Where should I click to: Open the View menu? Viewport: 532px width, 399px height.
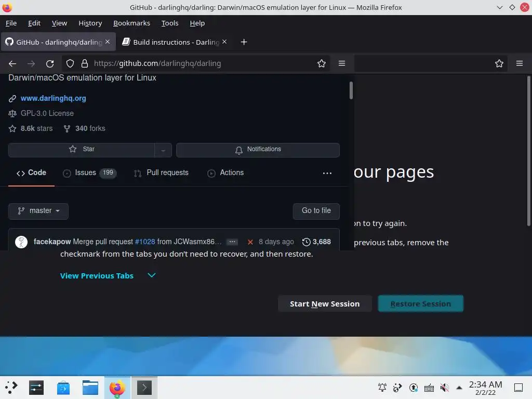(59, 23)
